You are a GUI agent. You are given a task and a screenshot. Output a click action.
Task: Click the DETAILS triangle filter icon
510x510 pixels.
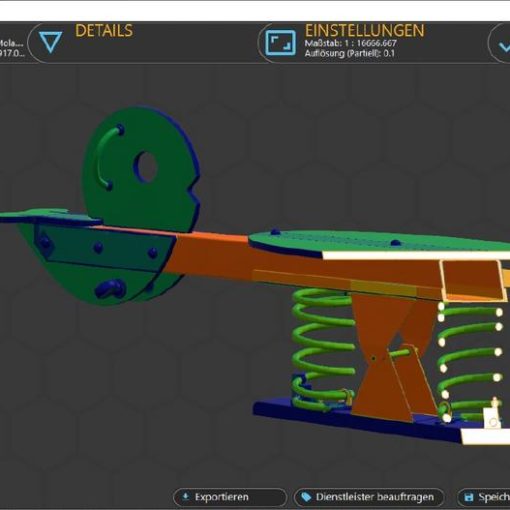point(50,42)
